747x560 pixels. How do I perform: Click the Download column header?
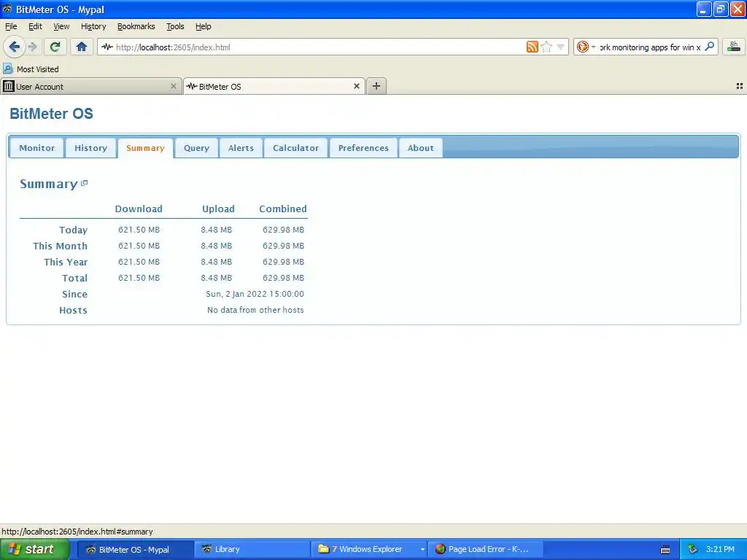point(139,209)
